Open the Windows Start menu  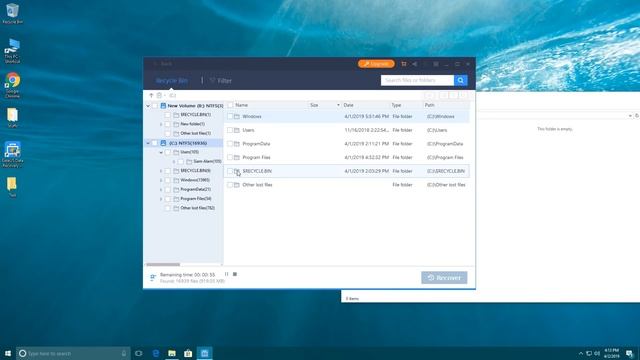pyautogui.click(x=8, y=353)
